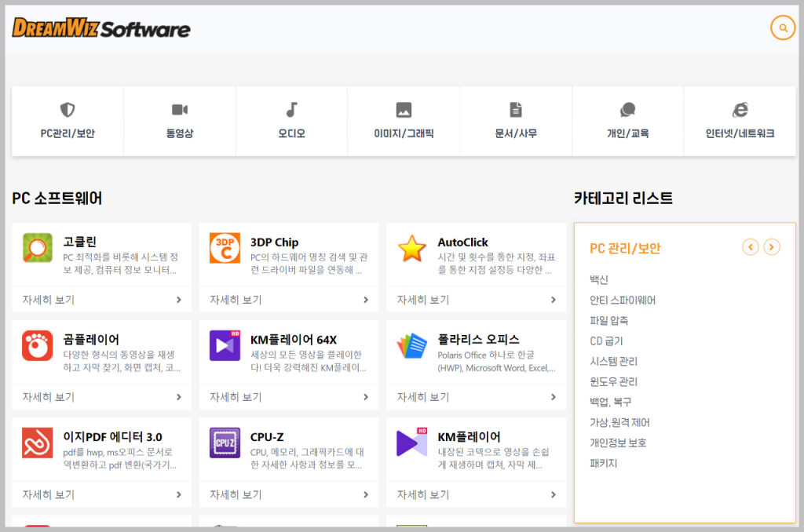Open the 인터넷/네트워크 menu label
This screenshot has height=532, width=804.
pos(740,133)
